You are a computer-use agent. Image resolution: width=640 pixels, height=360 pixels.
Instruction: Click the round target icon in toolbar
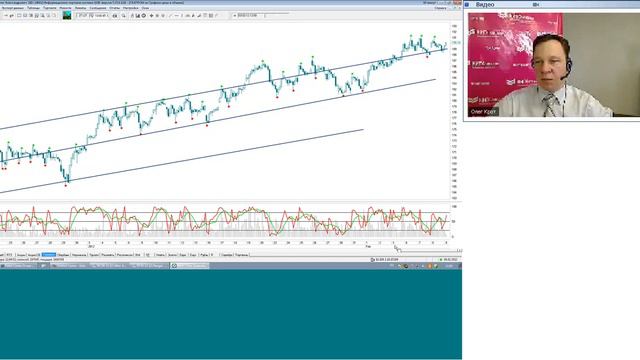[144, 16]
